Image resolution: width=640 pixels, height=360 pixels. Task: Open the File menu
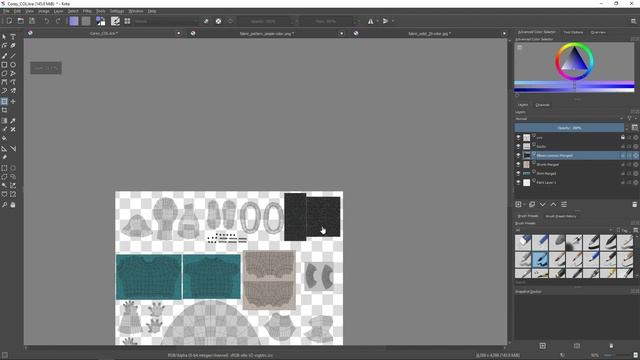click(6, 11)
